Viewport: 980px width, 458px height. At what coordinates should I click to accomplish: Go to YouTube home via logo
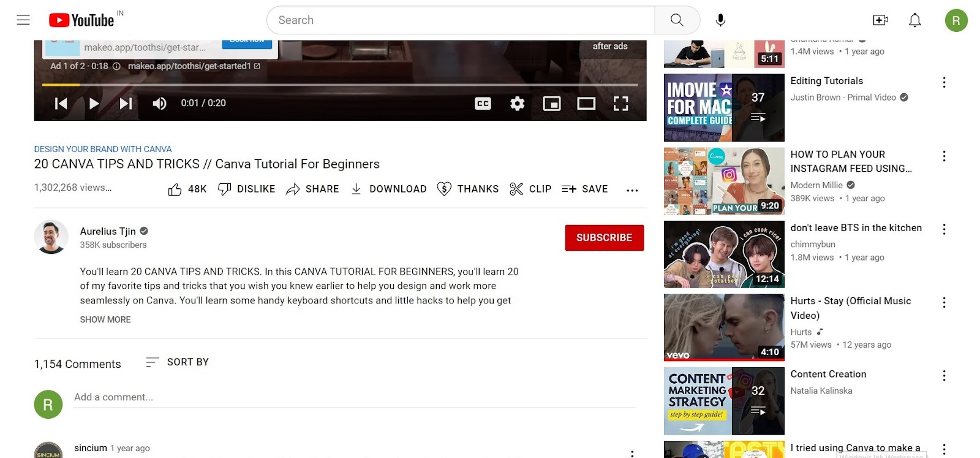click(x=81, y=20)
